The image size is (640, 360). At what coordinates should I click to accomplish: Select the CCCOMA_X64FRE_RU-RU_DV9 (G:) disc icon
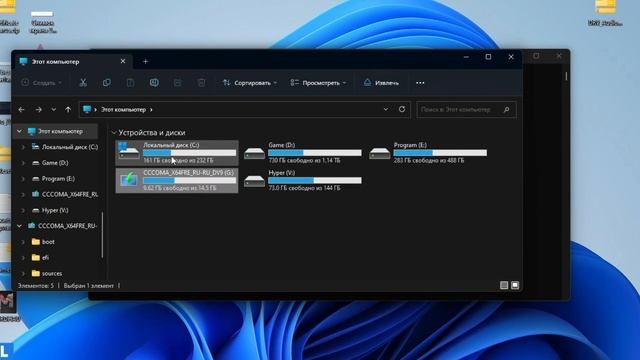point(129,180)
